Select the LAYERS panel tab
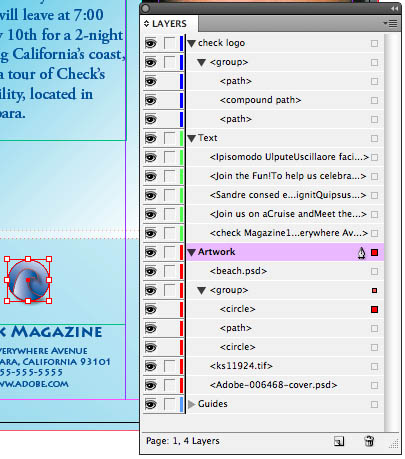 point(169,24)
